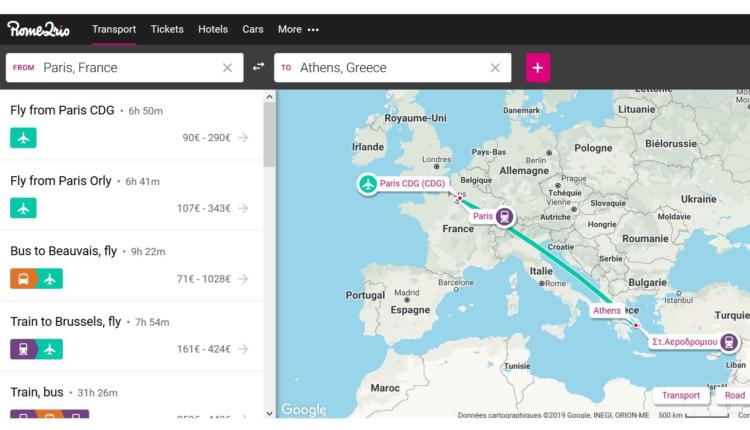This screenshot has width=750, height=430.
Task: Switch map to Transport view
Action: pyautogui.click(x=681, y=396)
